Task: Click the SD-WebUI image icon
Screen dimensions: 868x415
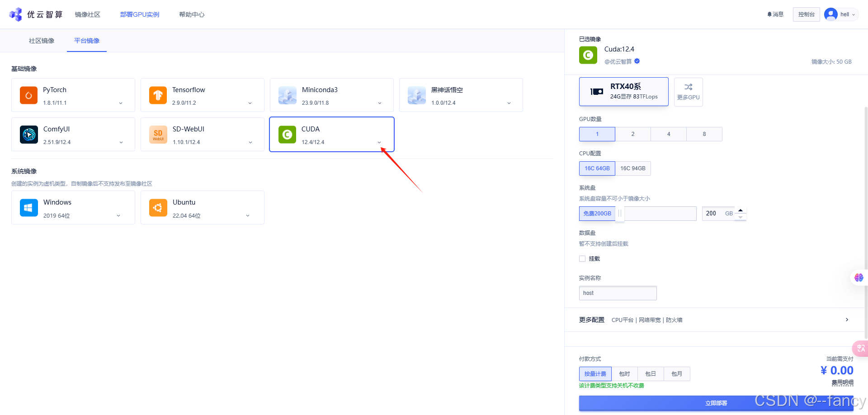Action: tap(158, 135)
